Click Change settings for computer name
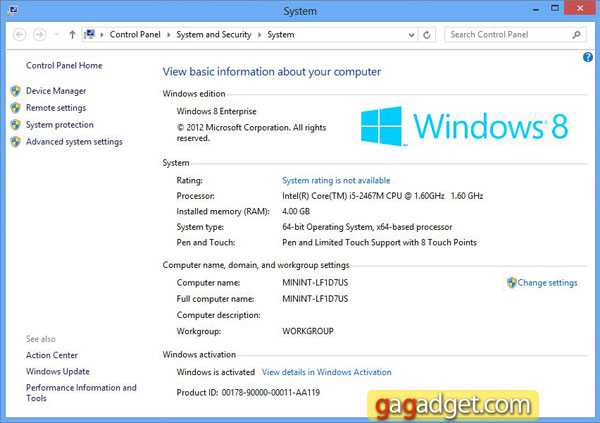600x423 pixels. [547, 283]
